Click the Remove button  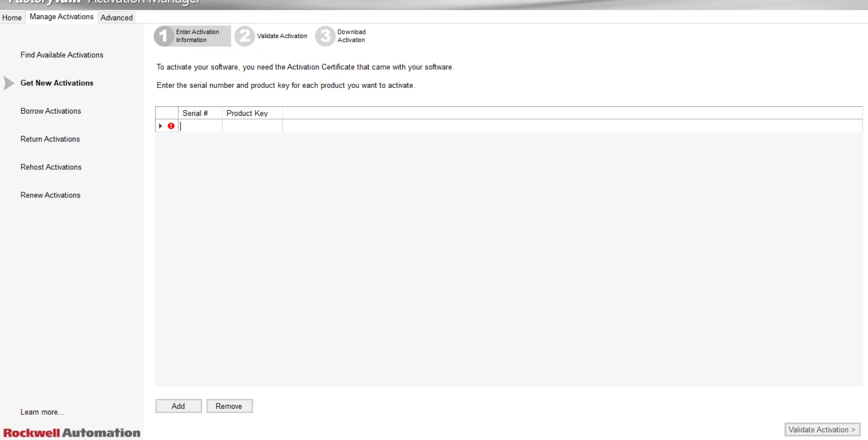point(229,406)
